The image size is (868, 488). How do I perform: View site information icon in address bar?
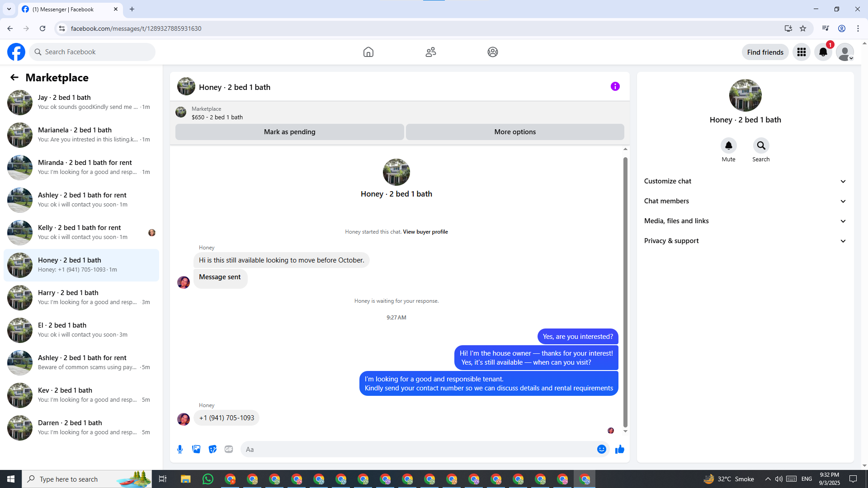coord(62,28)
